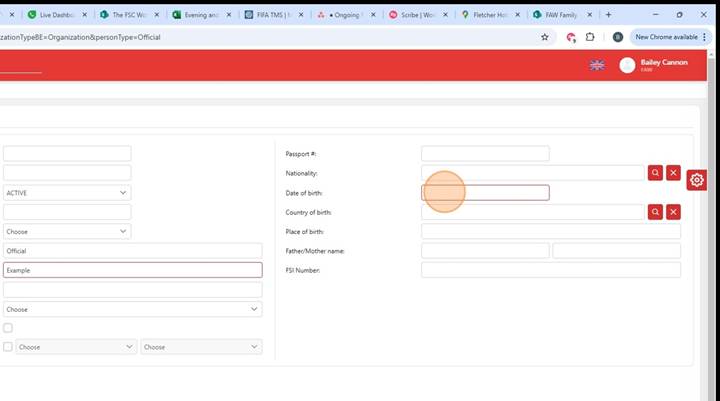
Task: Clear Nationality field with red X button
Action: [x=673, y=173]
